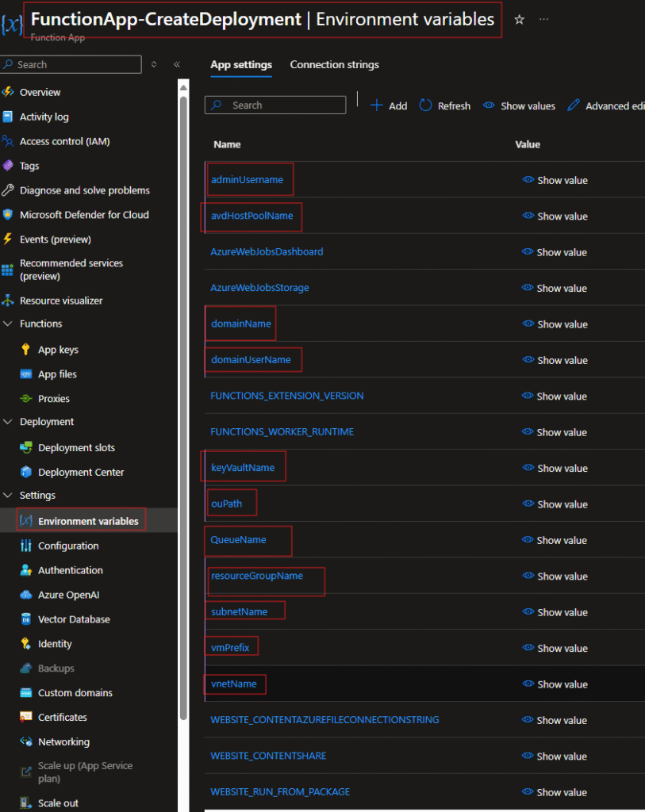Open the more options ellipsis in header
The height and width of the screenshot is (812, 645).
coord(543,19)
